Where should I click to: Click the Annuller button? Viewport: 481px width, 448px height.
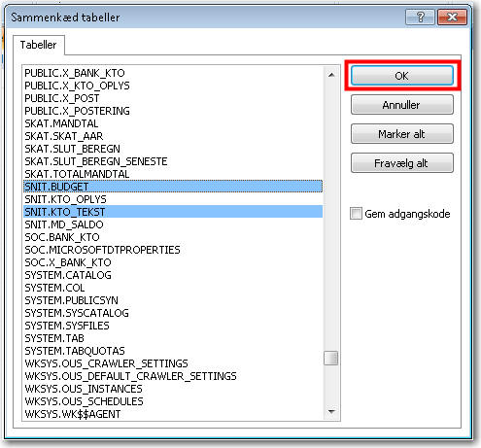click(x=402, y=105)
